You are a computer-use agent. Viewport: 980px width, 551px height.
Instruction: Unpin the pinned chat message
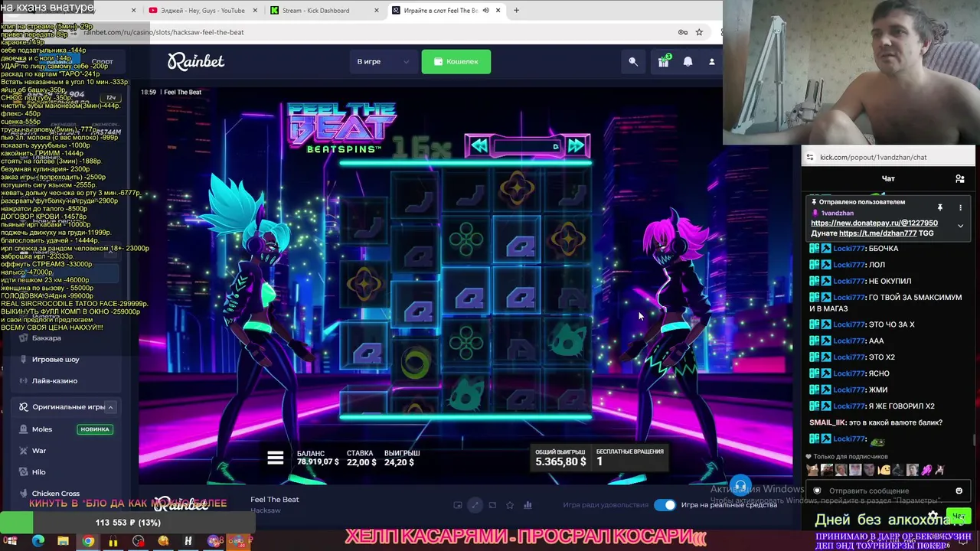tap(939, 207)
